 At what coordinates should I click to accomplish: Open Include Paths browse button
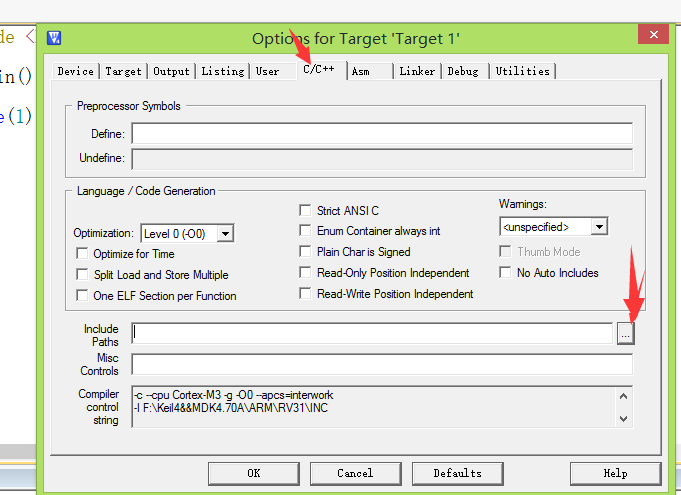coord(625,334)
